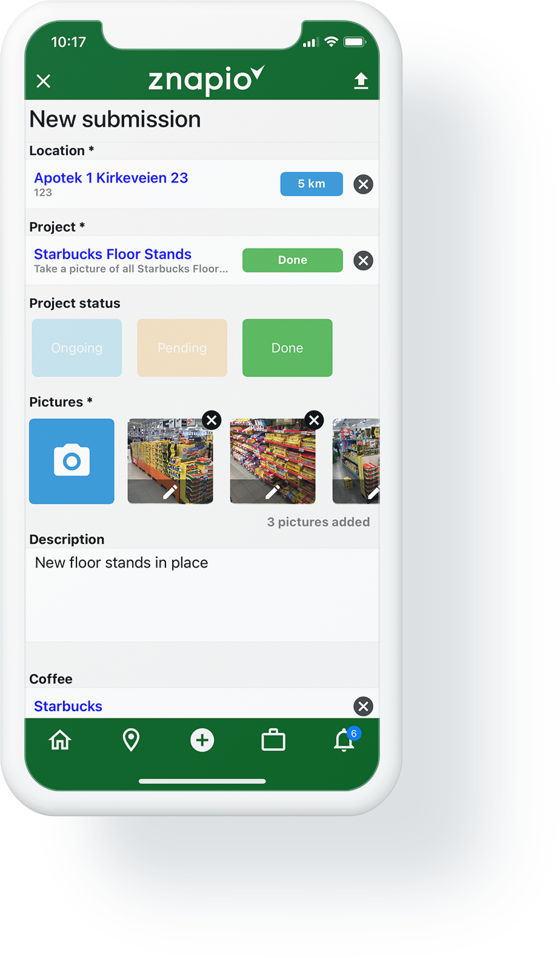Open the second shelf photo thumbnail

(x=273, y=461)
